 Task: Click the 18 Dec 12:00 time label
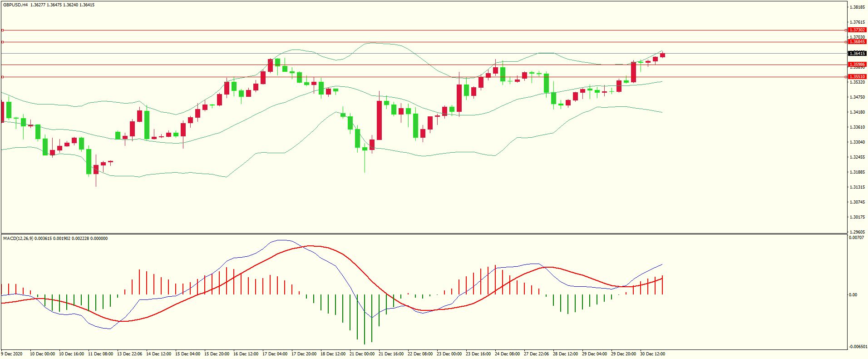[x=333, y=354]
